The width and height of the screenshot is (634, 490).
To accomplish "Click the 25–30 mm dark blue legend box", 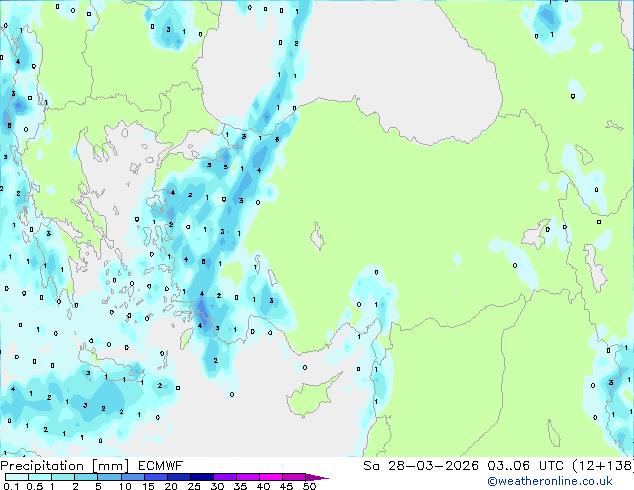I will point(202,477).
